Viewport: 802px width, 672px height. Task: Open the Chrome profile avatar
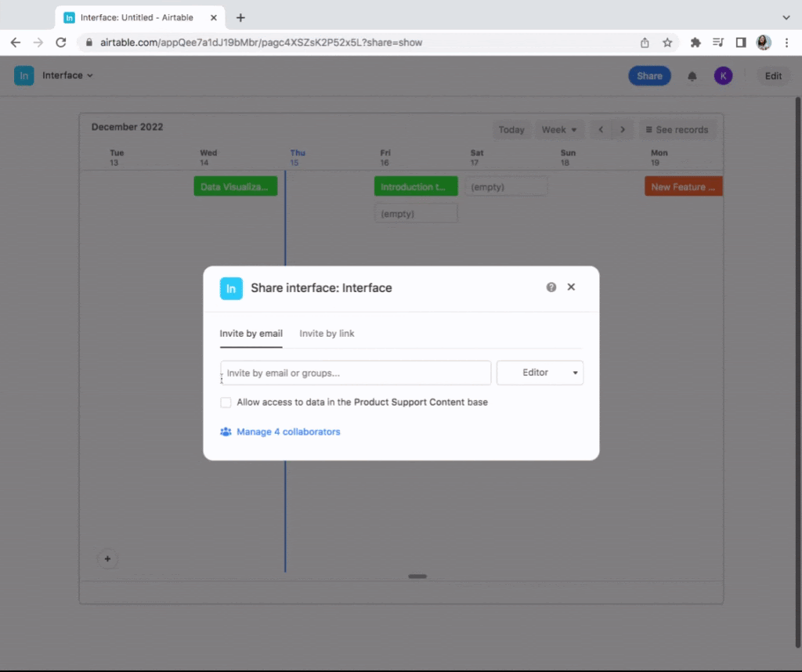click(764, 42)
